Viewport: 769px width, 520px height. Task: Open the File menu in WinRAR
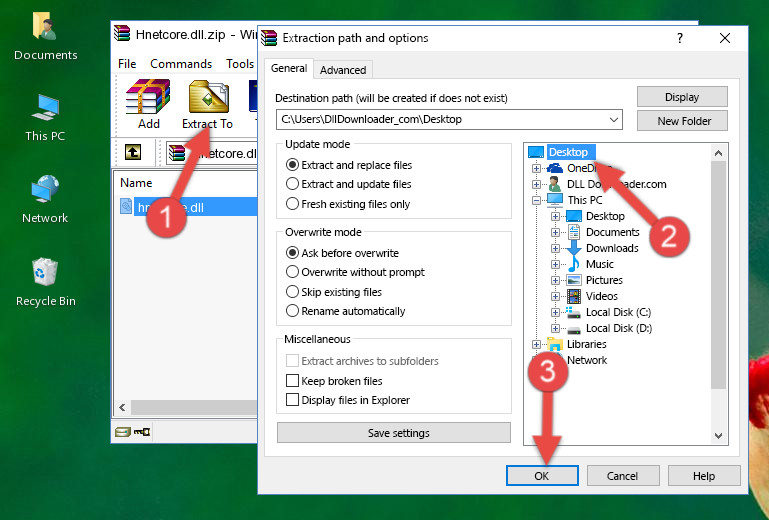(x=127, y=64)
